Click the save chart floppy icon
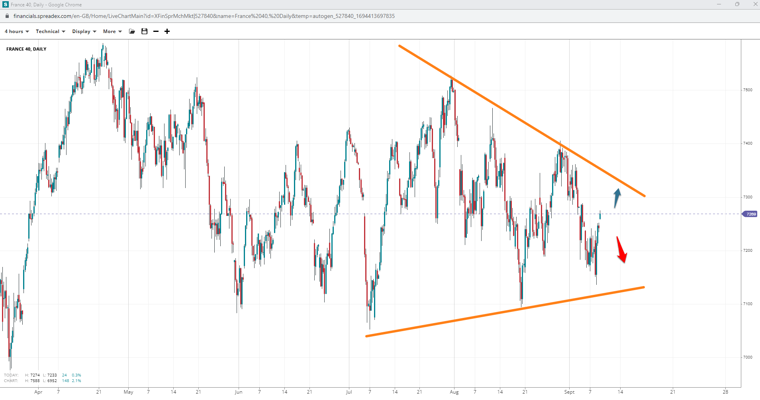The height and width of the screenshot is (400, 760). pyautogui.click(x=144, y=31)
